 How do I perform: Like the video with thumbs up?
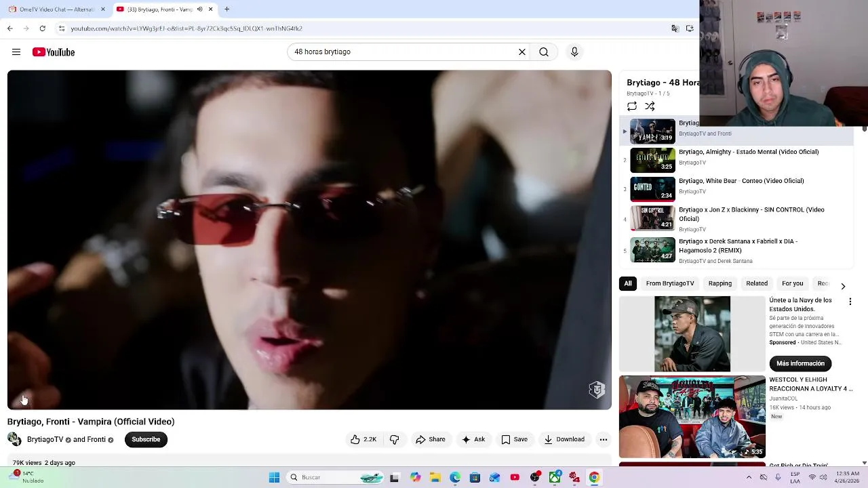click(x=363, y=439)
